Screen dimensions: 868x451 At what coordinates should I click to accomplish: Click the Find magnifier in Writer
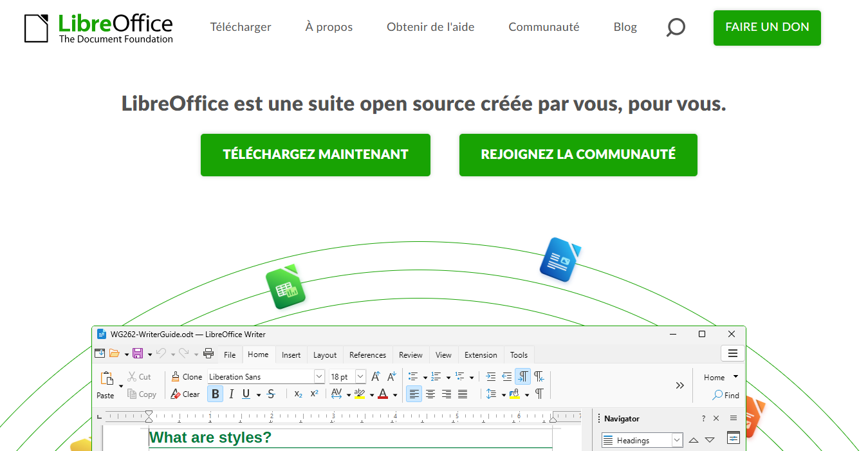(726, 395)
